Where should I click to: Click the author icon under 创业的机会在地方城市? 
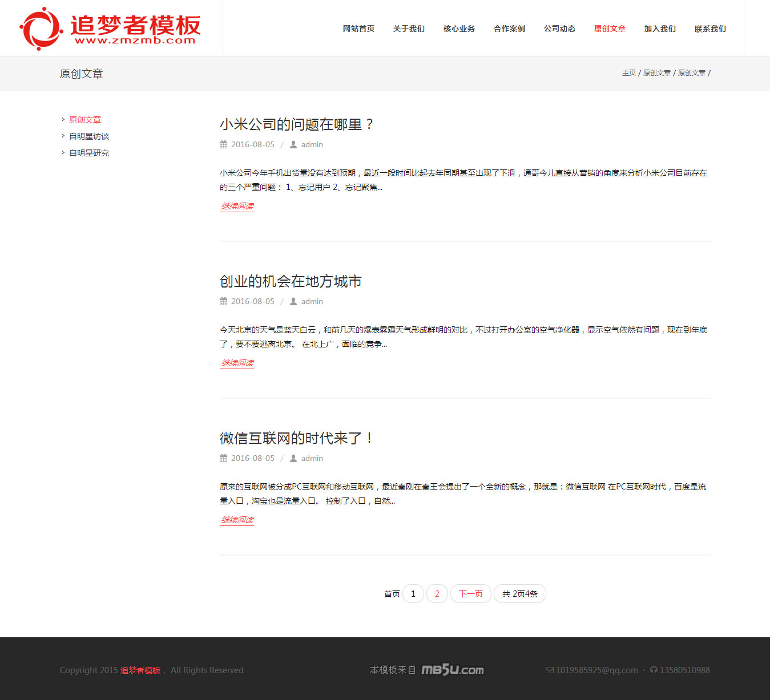tap(293, 302)
